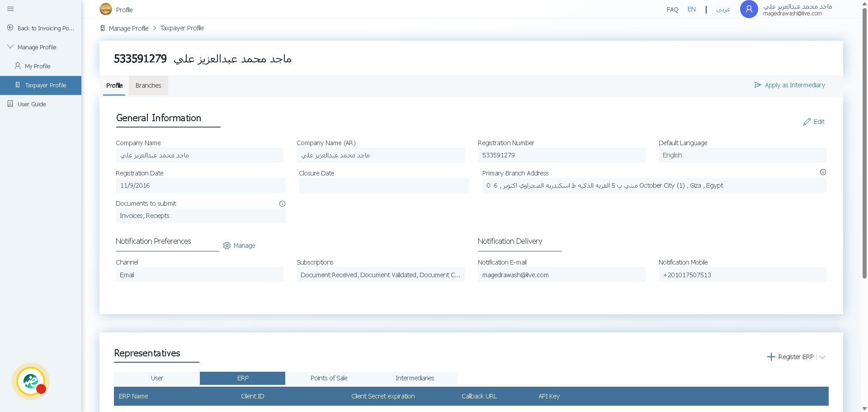Open the Register ERP dropdown chevron
Screen dimensions: 868x412
[x=823, y=357]
